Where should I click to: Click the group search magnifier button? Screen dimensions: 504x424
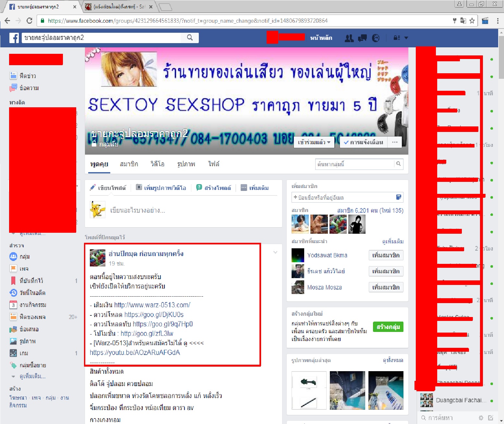[x=398, y=164]
